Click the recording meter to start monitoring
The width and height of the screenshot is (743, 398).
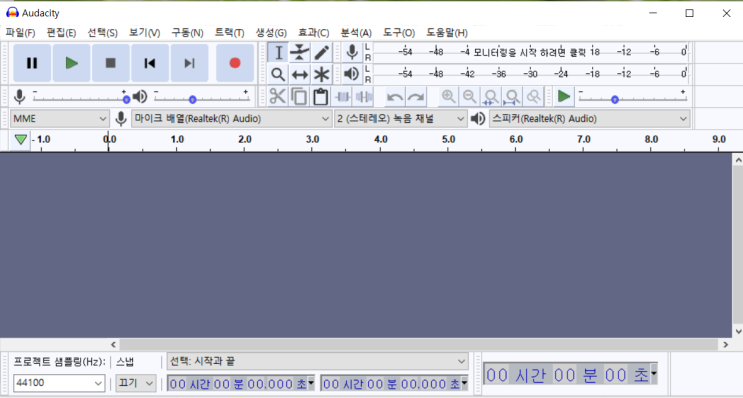coord(530,52)
